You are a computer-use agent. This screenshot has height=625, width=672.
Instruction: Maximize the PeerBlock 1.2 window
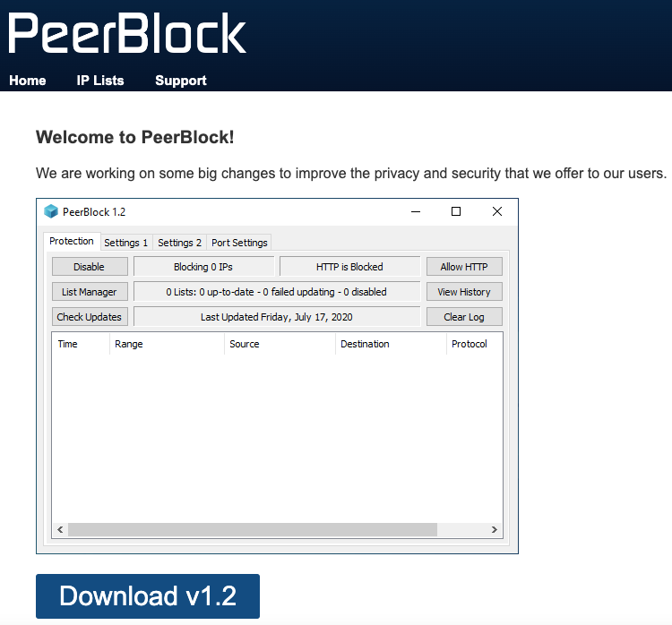click(x=456, y=211)
